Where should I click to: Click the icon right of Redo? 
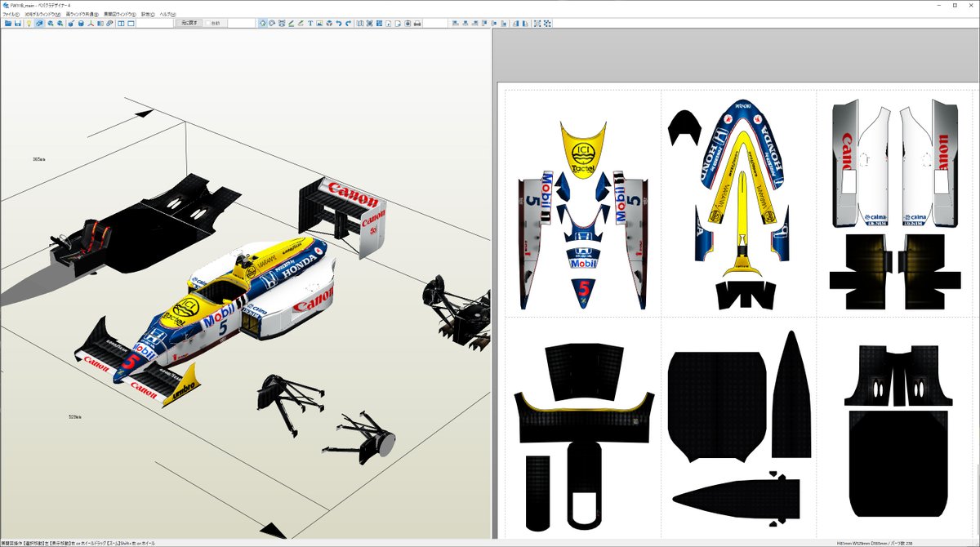pos(360,24)
